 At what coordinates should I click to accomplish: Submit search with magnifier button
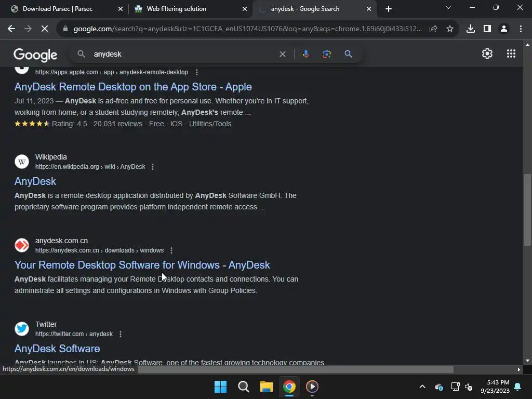[348, 54]
